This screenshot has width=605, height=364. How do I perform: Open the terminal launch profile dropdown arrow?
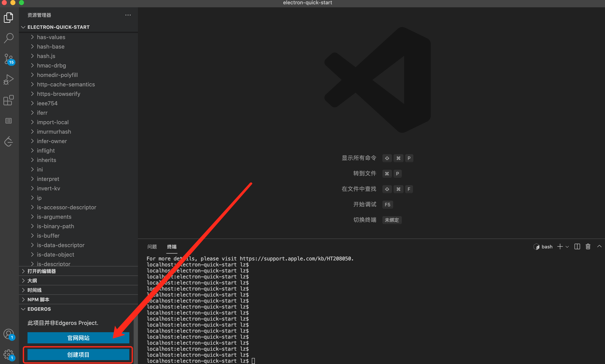click(567, 247)
